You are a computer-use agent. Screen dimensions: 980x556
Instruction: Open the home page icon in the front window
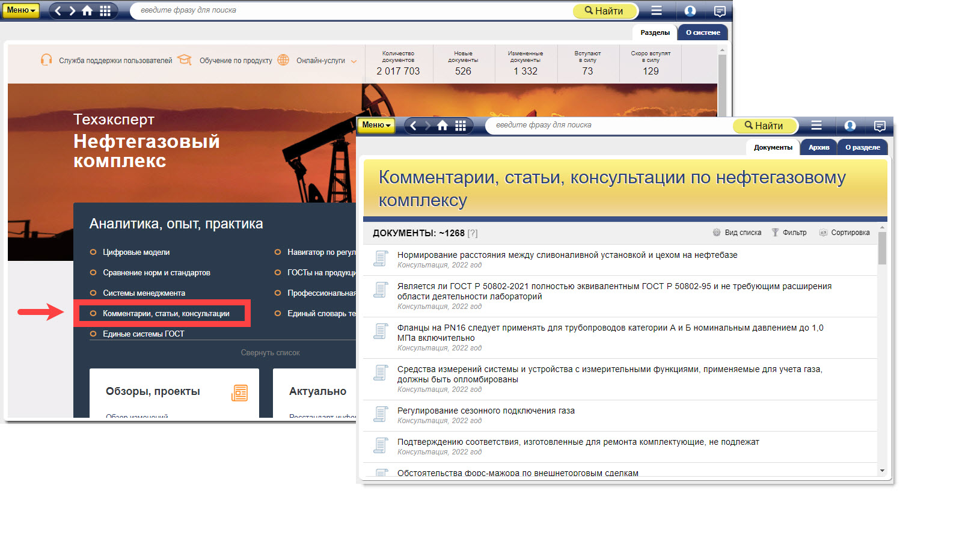coord(443,126)
